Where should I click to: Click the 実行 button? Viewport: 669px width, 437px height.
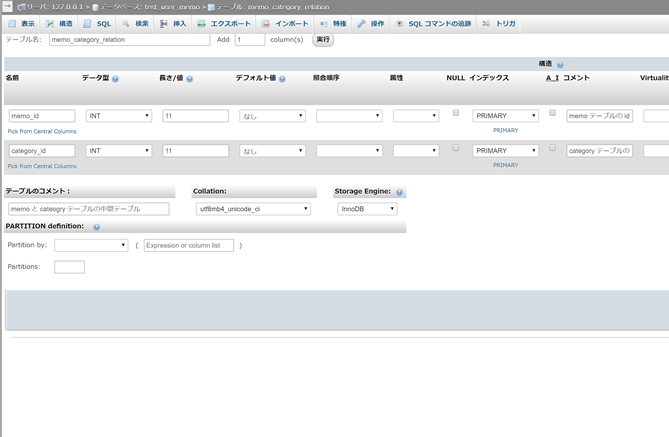pyautogui.click(x=323, y=40)
